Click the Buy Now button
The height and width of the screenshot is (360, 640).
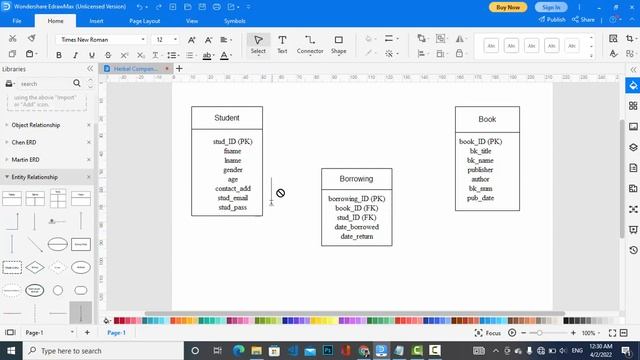(x=508, y=7)
